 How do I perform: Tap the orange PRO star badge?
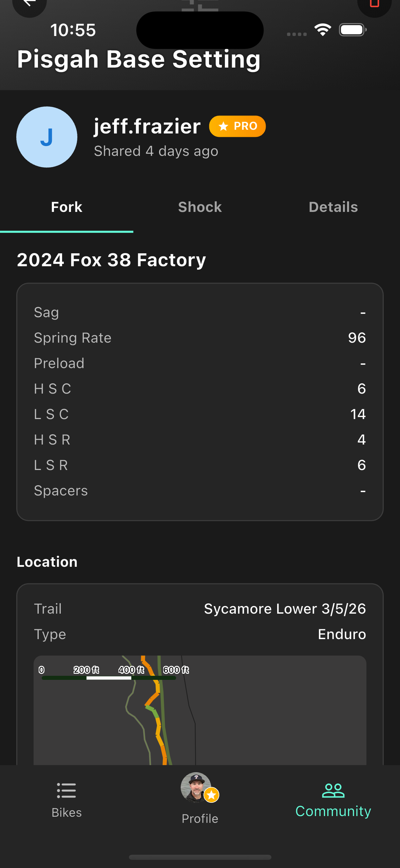click(x=237, y=126)
